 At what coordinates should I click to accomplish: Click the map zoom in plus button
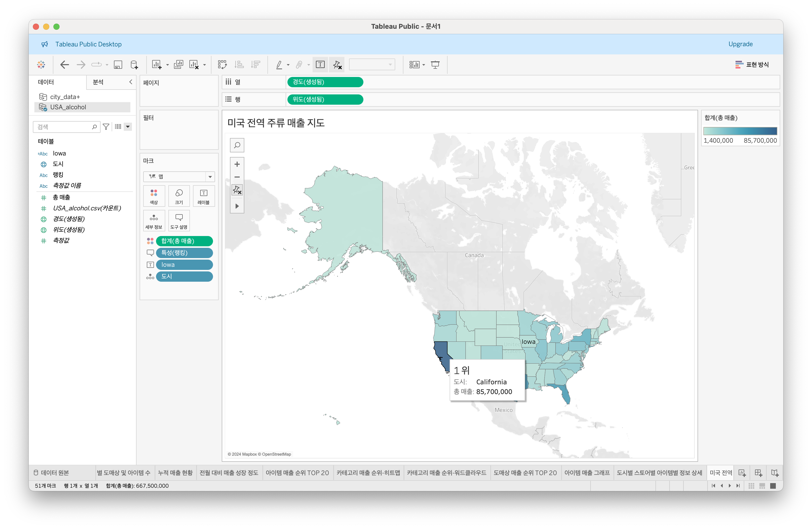[237, 164]
